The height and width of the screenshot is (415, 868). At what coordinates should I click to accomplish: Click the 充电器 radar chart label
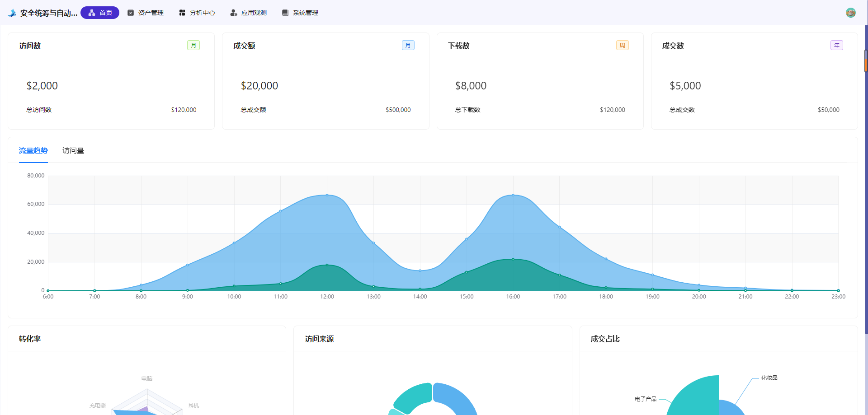pyautogui.click(x=98, y=405)
